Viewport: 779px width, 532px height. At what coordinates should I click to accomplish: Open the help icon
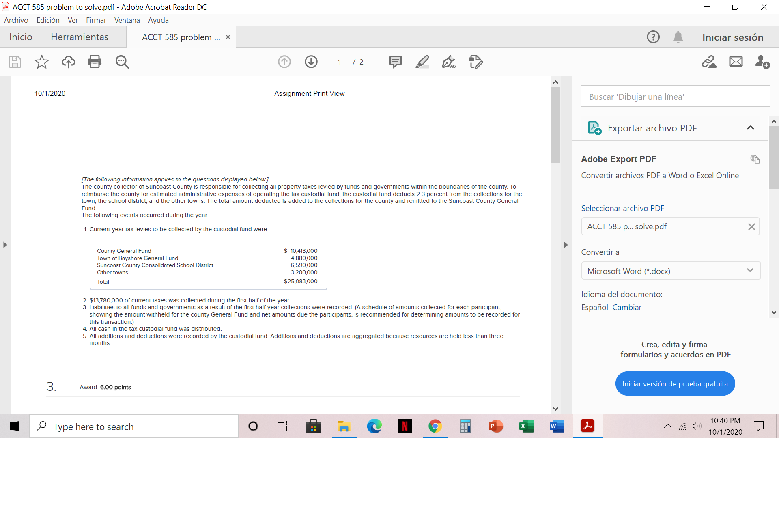tap(653, 37)
